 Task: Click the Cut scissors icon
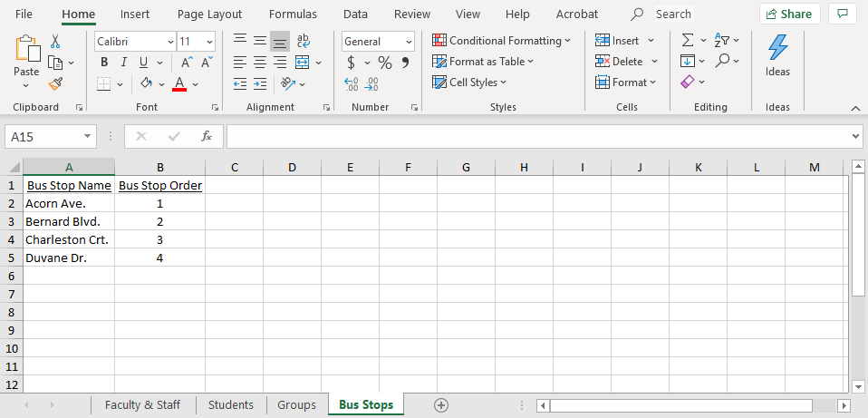click(55, 41)
